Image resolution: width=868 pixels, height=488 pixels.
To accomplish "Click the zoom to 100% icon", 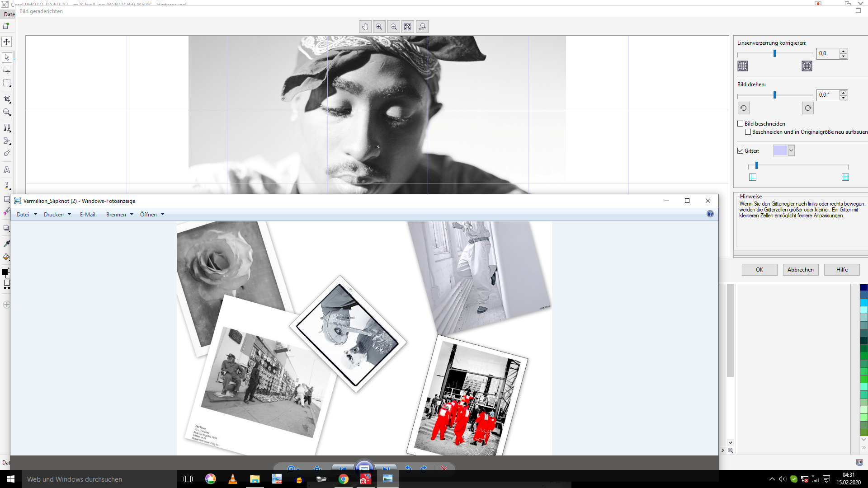I will [422, 27].
